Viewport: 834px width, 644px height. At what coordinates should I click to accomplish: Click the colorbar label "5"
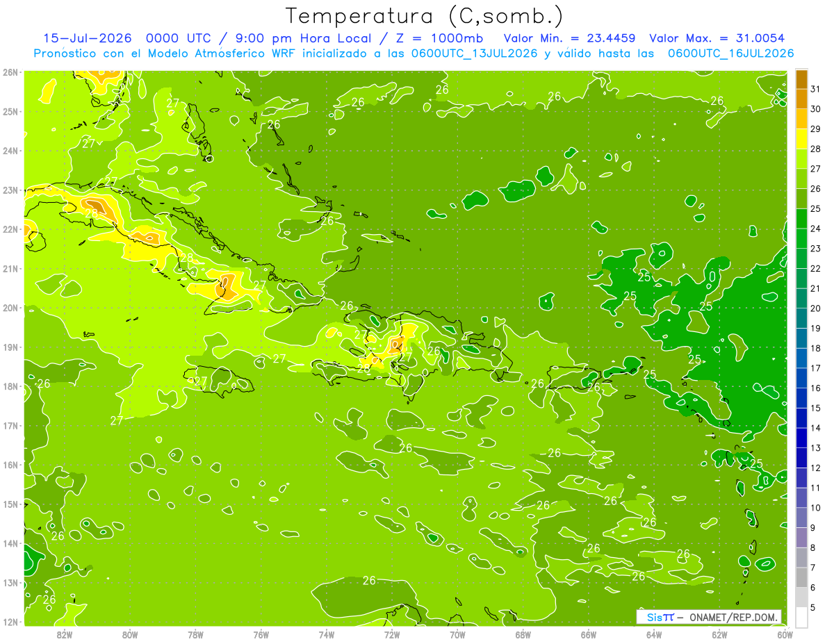pyautogui.click(x=813, y=608)
